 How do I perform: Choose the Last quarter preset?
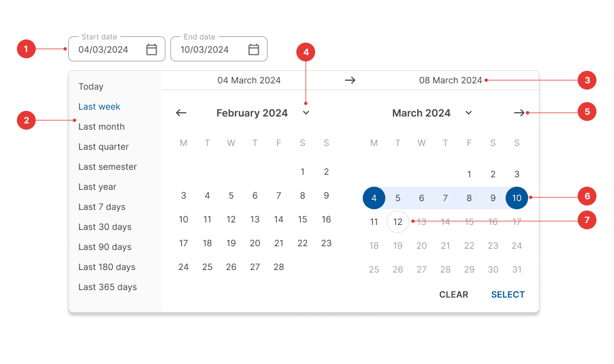[x=103, y=147]
